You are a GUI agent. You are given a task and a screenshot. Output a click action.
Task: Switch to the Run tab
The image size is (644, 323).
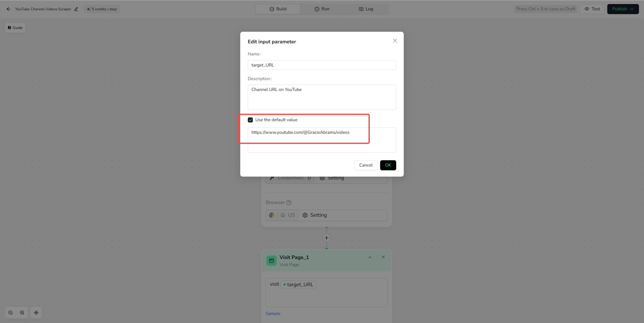click(x=322, y=9)
